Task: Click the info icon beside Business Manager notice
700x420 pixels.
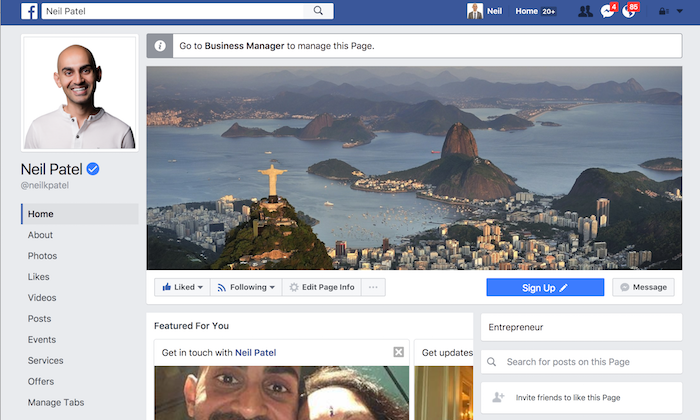Action: coord(161,46)
